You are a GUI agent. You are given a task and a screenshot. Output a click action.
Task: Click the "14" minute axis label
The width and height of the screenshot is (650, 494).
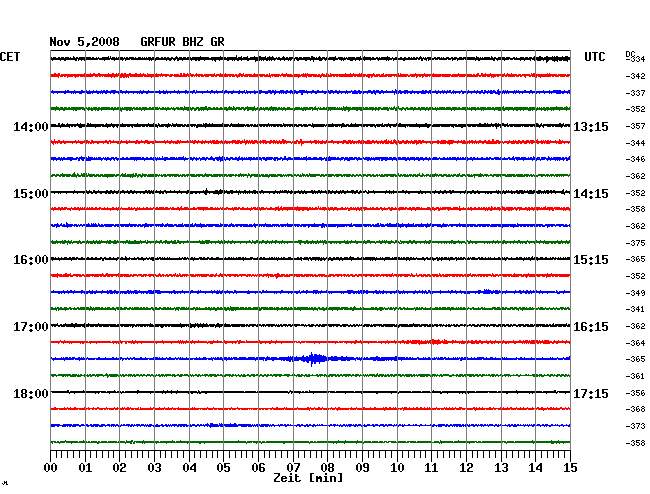click(x=536, y=468)
